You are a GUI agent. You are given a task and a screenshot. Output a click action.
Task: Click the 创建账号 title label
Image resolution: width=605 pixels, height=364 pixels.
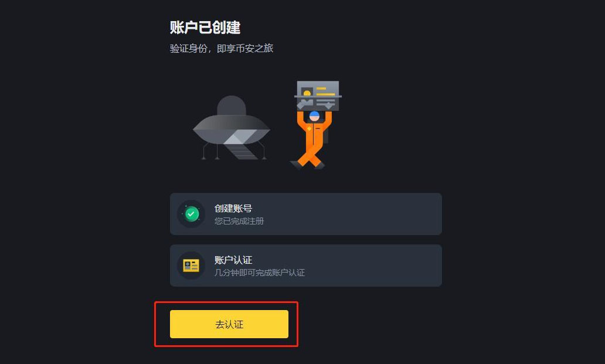(233, 209)
